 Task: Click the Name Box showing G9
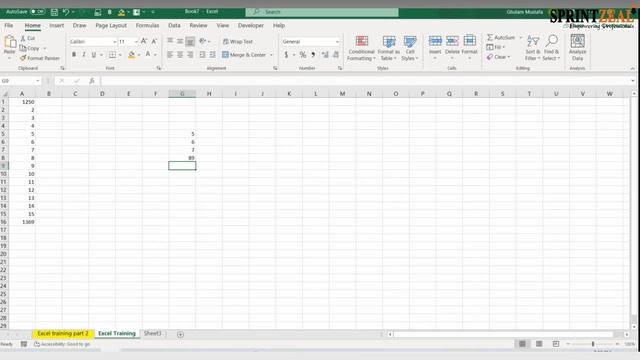coord(20,81)
